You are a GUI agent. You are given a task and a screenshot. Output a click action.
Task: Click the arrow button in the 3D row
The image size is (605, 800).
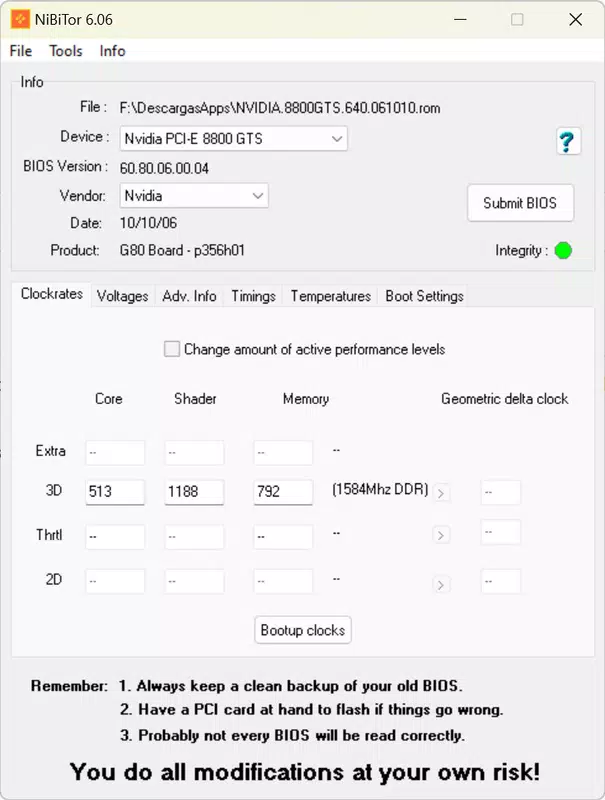click(441, 493)
